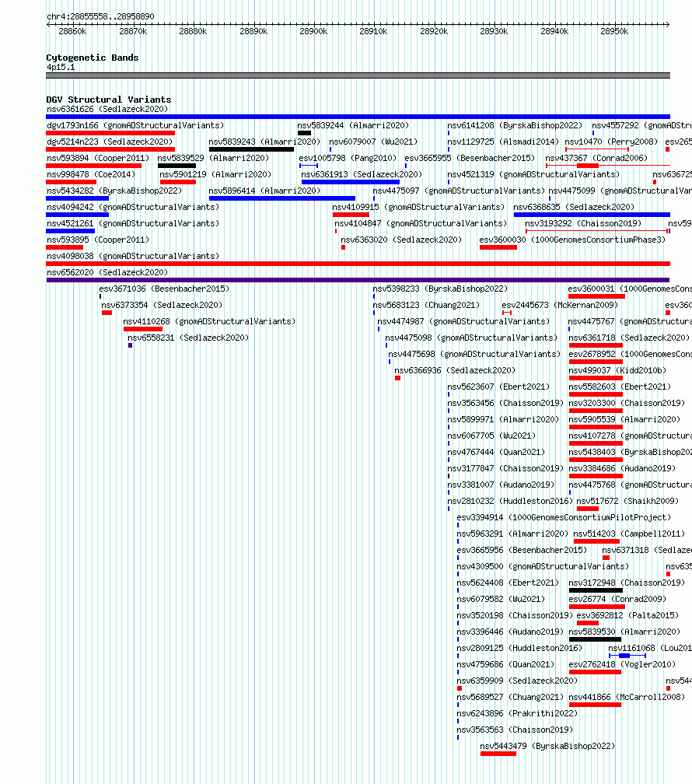
Task: Select nsv4109915 gnomAD variant label
Action: click(418, 207)
